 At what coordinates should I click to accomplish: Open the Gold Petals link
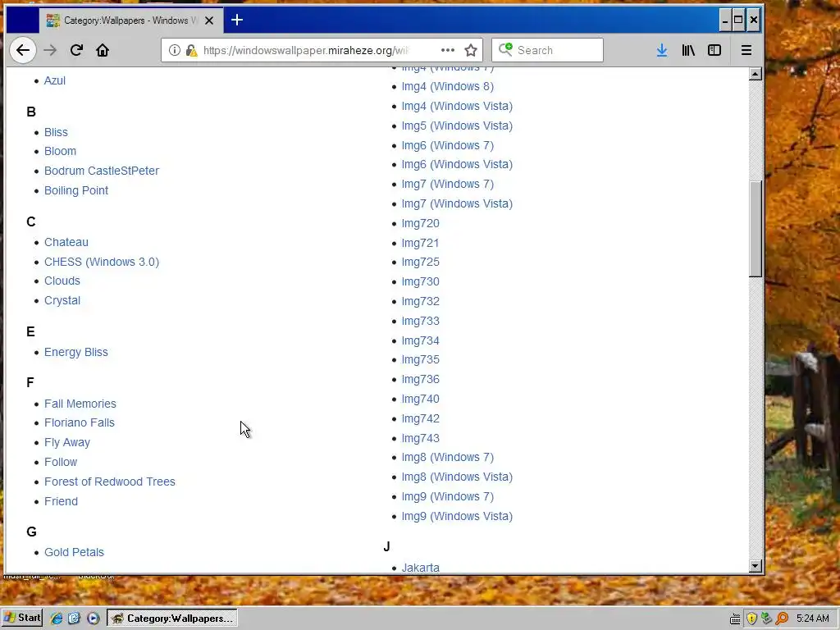tap(74, 552)
